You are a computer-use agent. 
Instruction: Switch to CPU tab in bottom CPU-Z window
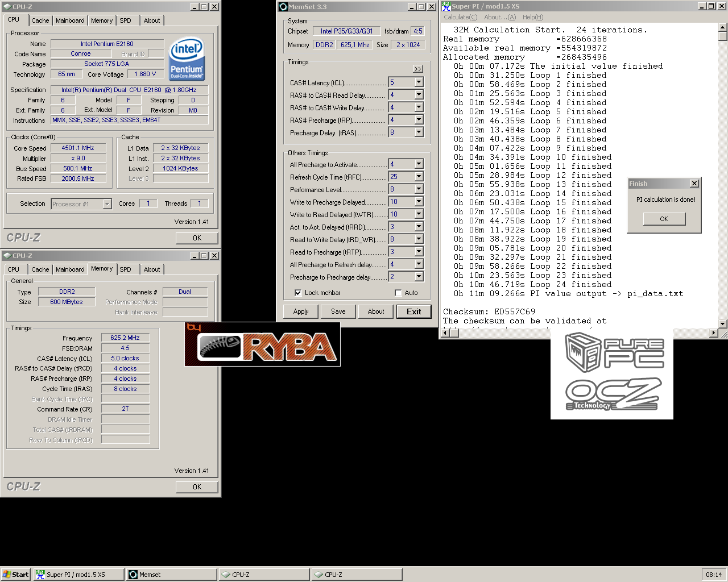[14, 269]
